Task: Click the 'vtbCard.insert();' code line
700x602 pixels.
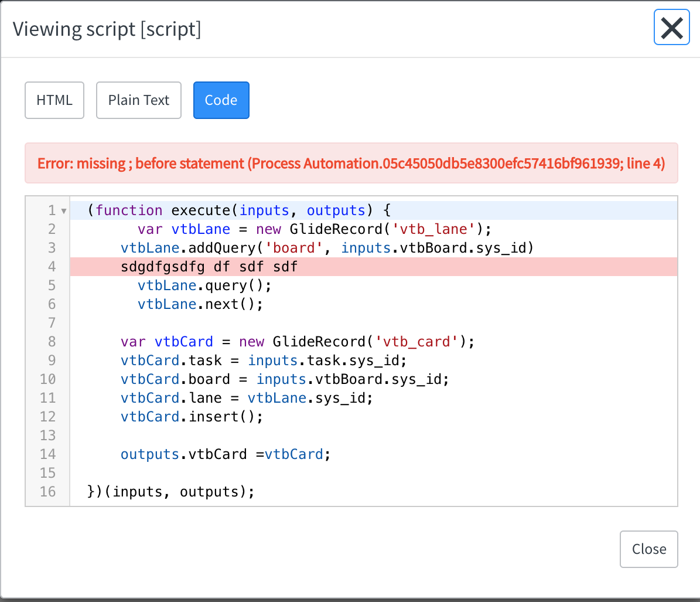Action: (374, 417)
